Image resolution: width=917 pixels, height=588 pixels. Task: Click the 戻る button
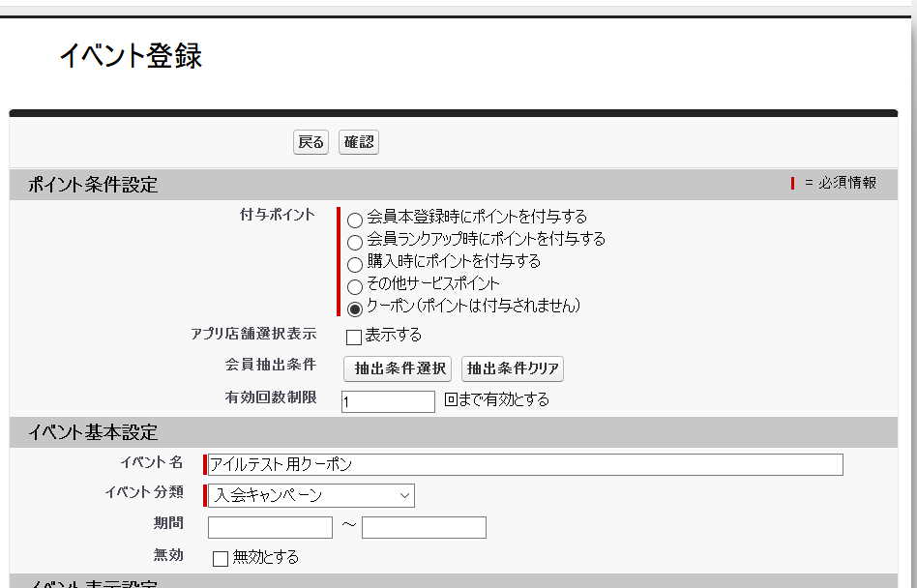tap(310, 141)
